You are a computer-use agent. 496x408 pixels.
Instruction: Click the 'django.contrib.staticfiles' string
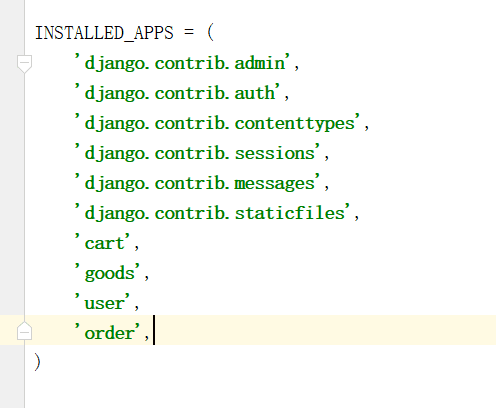tap(212, 213)
